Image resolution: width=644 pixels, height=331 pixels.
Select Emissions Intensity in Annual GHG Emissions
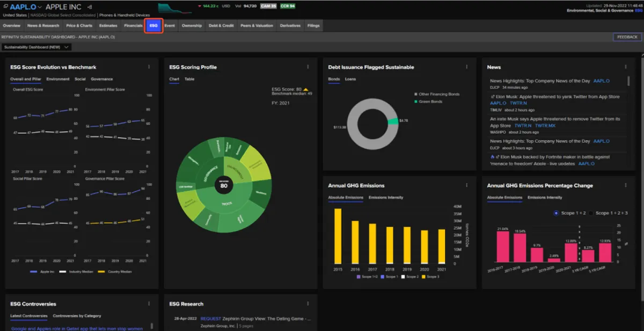click(x=386, y=197)
